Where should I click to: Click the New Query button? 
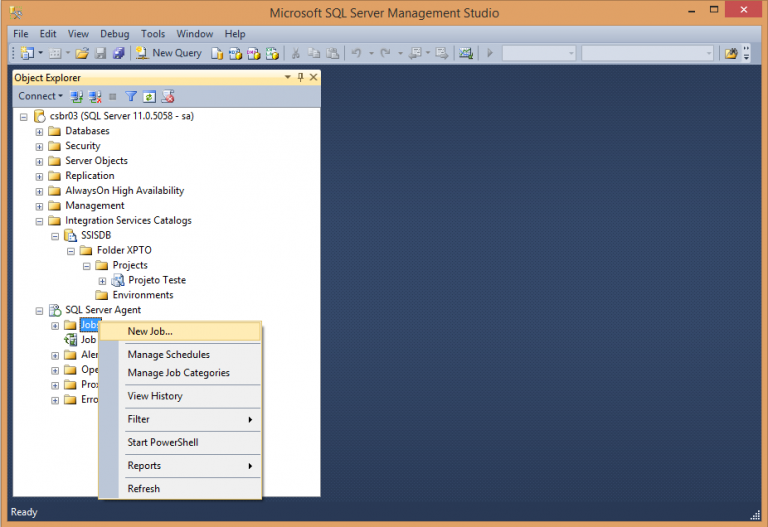point(169,53)
